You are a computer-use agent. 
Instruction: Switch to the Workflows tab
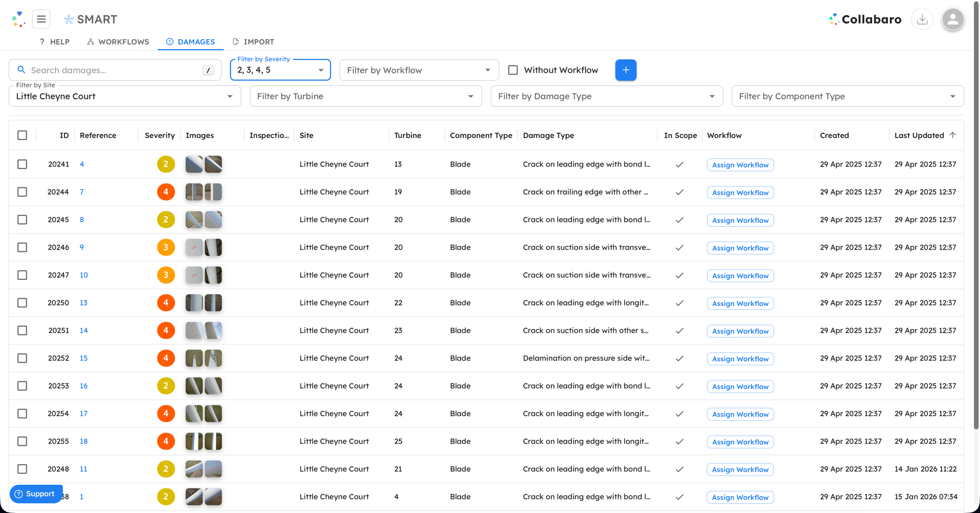point(118,42)
